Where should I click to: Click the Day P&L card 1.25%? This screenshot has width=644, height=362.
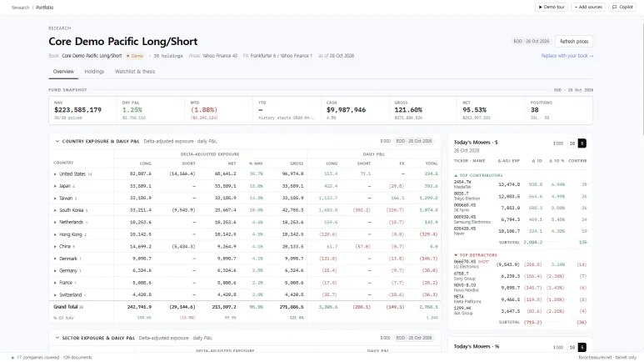(x=132, y=110)
